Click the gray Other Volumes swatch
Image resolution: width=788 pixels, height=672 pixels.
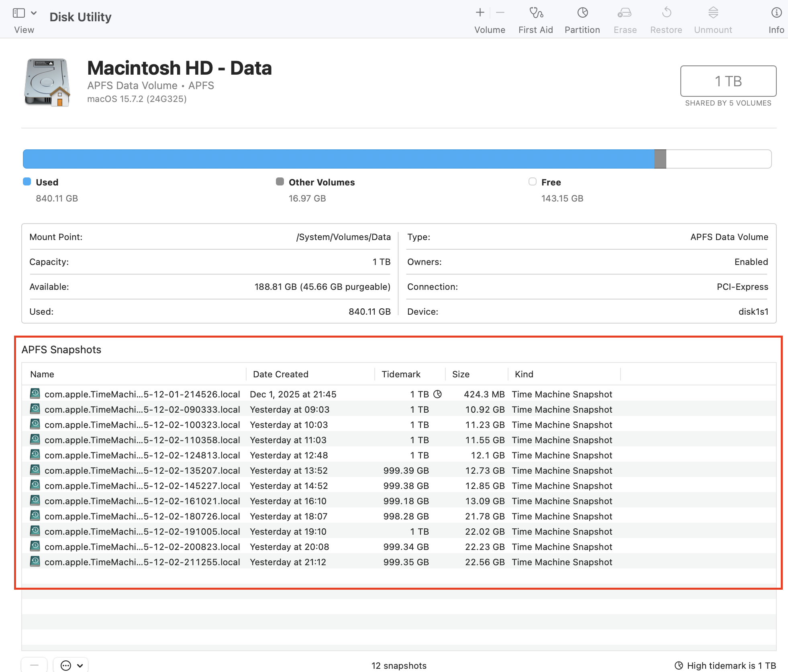(280, 182)
